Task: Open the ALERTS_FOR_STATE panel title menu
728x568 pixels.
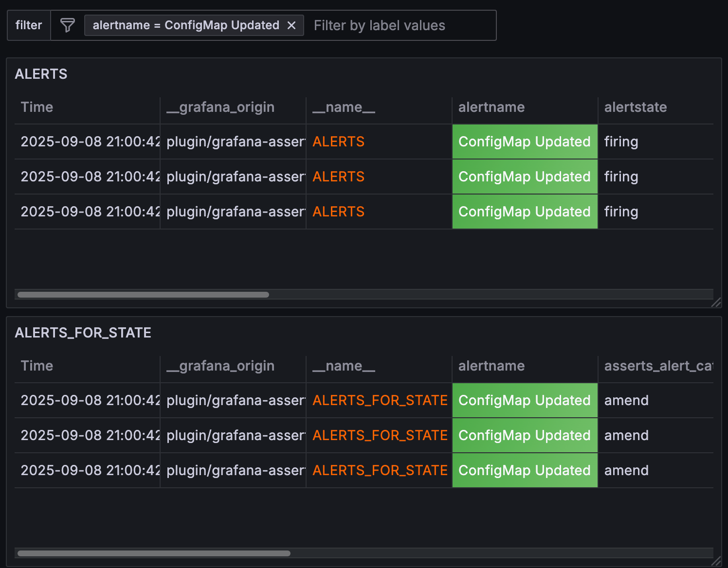Action: click(83, 333)
